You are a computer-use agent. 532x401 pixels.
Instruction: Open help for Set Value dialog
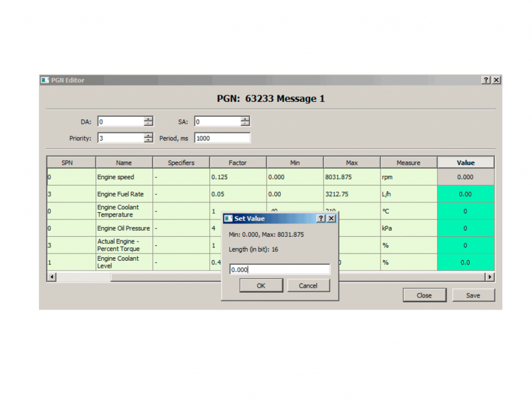click(x=322, y=219)
